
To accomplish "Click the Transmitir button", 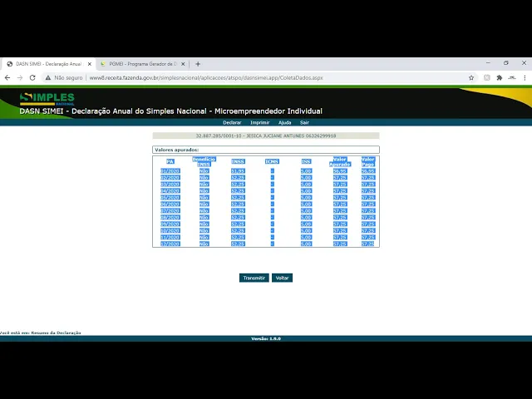I will (x=254, y=278).
